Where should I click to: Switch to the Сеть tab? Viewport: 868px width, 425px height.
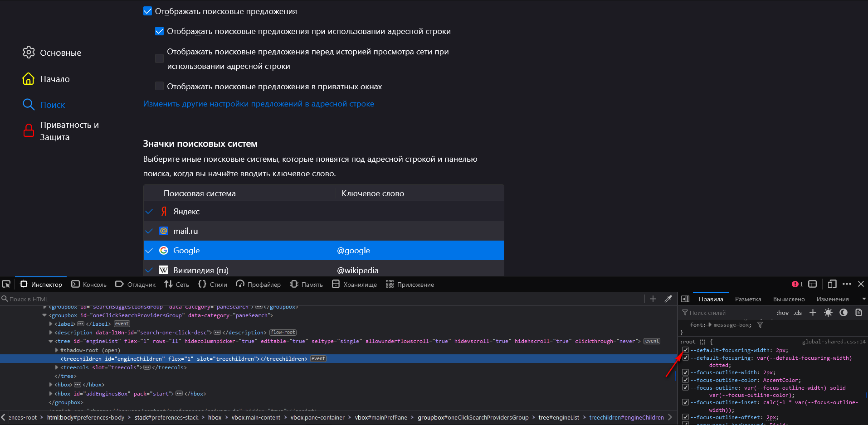tap(177, 284)
